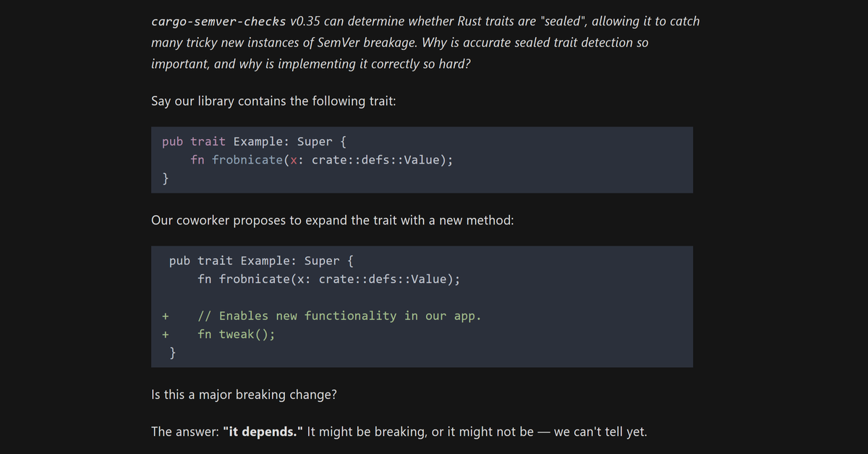Image resolution: width=868 pixels, height=454 pixels.
Task: Click frobnicate in the second code block
Action: [254, 279]
